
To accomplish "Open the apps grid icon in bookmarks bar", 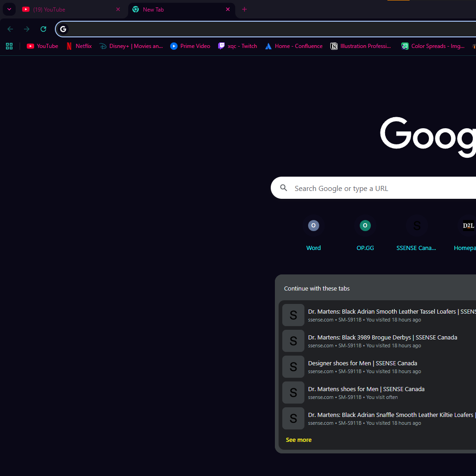I will (x=9, y=46).
